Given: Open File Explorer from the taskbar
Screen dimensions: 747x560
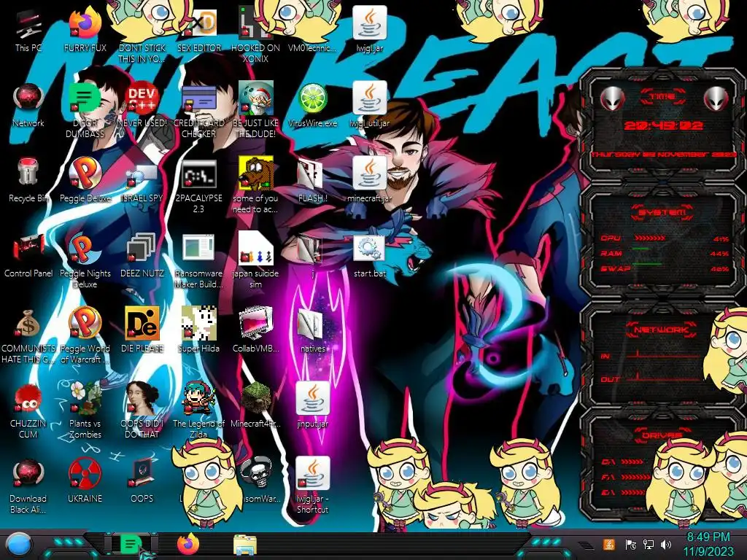Looking at the screenshot, I should coord(245,545).
